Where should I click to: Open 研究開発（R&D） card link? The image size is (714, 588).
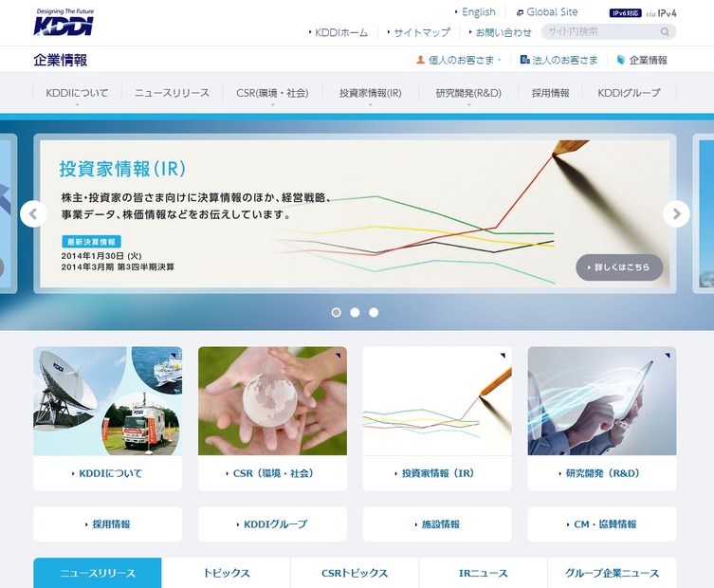coord(602,473)
